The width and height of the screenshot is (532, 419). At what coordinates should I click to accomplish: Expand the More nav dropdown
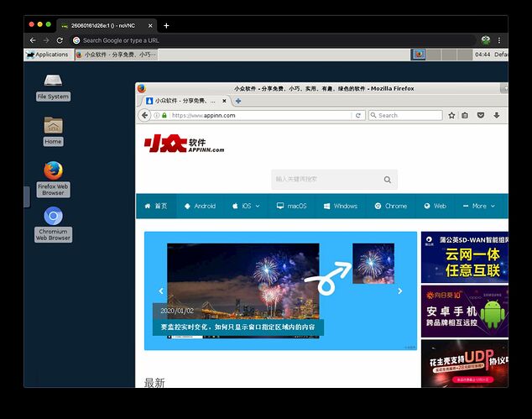[x=479, y=206]
